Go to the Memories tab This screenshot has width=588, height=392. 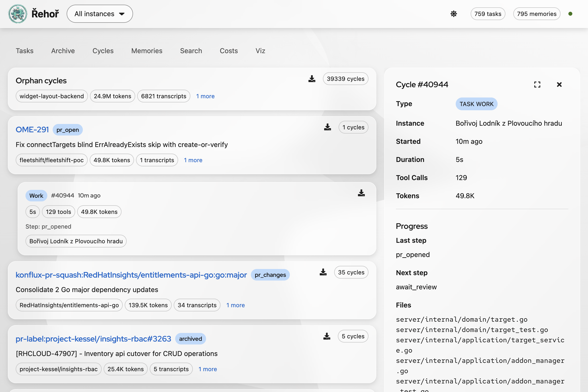(x=147, y=51)
